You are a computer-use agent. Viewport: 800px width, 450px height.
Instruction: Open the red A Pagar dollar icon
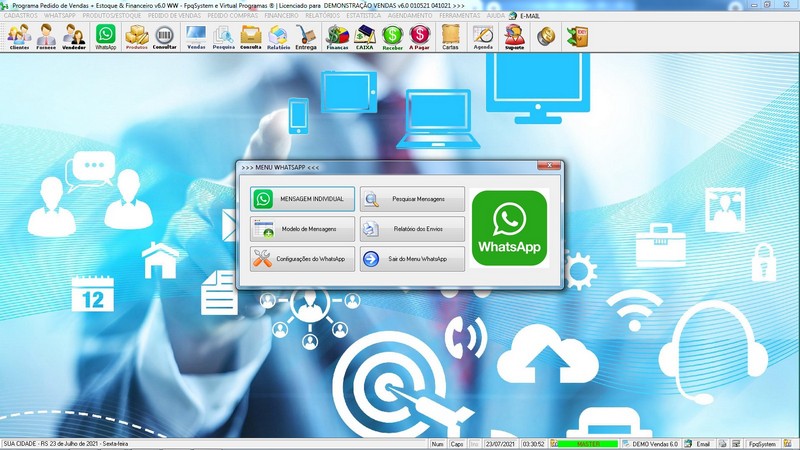pos(419,37)
